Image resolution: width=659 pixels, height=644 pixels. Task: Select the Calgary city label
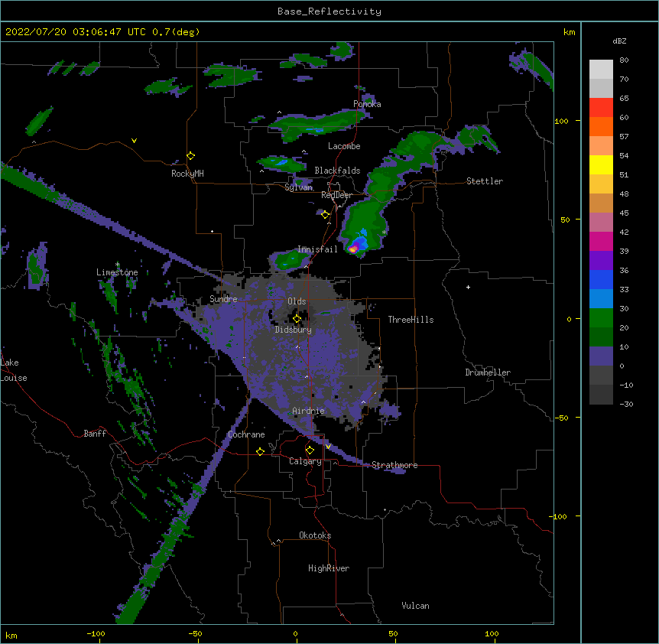pos(305,461)
